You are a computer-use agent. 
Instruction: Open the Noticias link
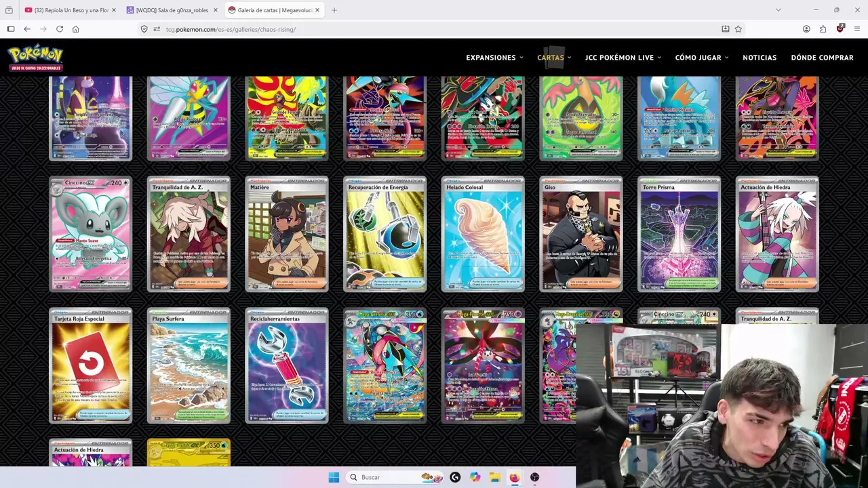pos(759,58)
